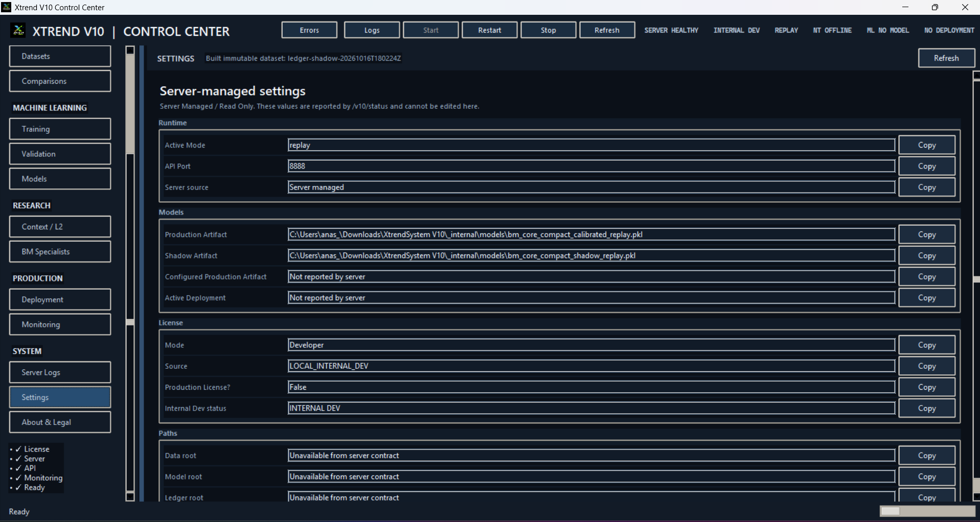
Task: Open the Logs view
Action: point(372,30)
